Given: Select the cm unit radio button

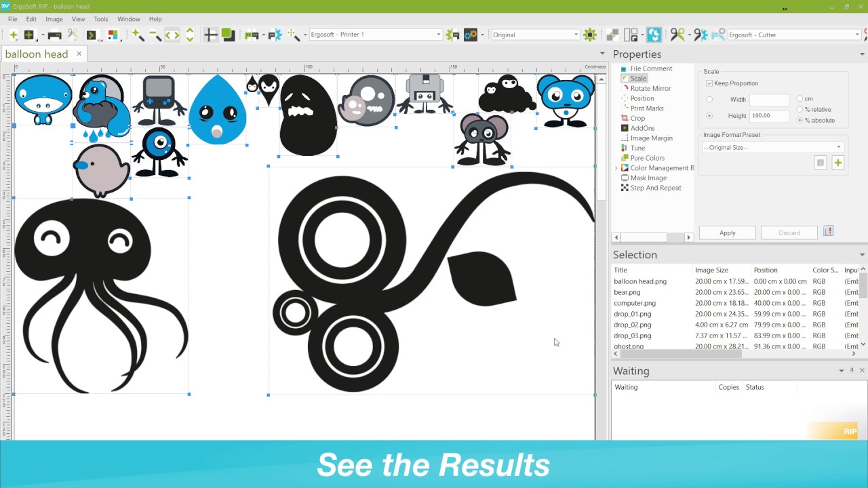Looking at the screenshot, I should coord(800,99).
